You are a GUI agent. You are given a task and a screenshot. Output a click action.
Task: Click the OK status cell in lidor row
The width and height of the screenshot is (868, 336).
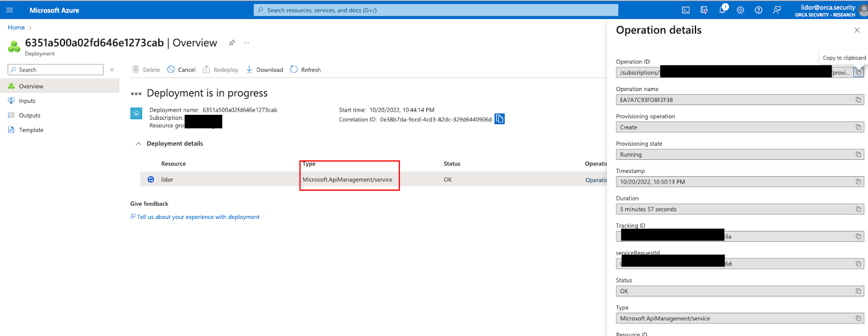coord(448,180)
